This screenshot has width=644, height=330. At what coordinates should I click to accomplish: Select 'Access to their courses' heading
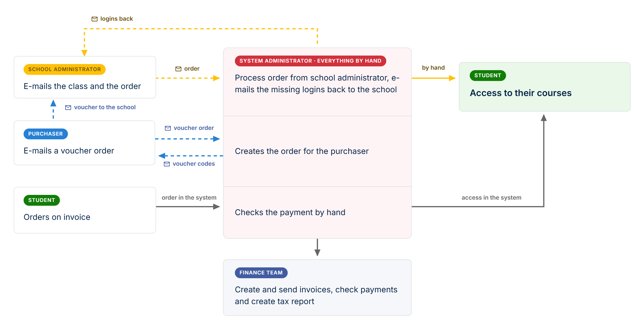click(x=520, y=93)
